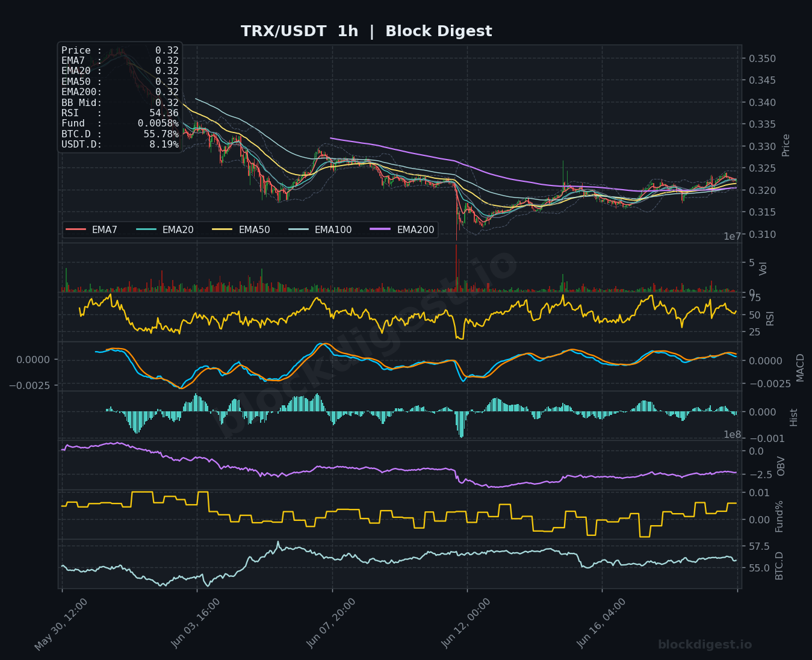
Task: Click the OBV axis title
Action: 781,466
